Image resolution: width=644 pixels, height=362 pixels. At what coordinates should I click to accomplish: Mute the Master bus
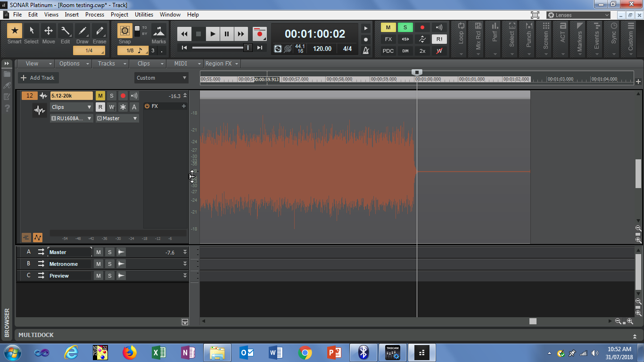[x=98, y=252]
